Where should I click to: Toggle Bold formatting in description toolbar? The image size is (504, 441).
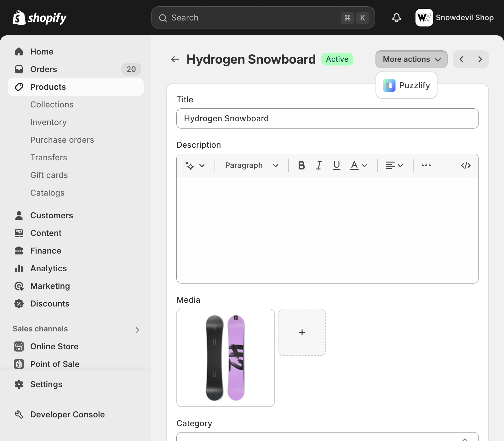point(301,165)
